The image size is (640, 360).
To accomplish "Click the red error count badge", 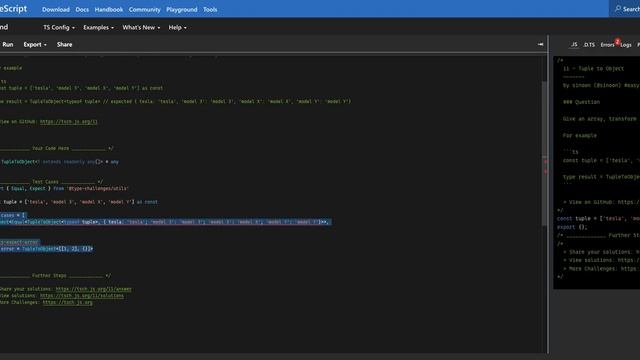I will click(617, 42).
